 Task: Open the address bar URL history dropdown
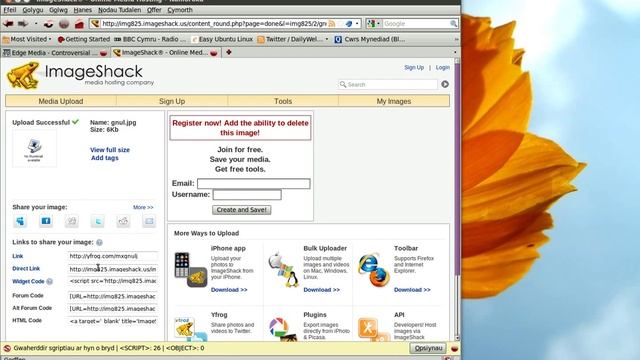(357, 24)
